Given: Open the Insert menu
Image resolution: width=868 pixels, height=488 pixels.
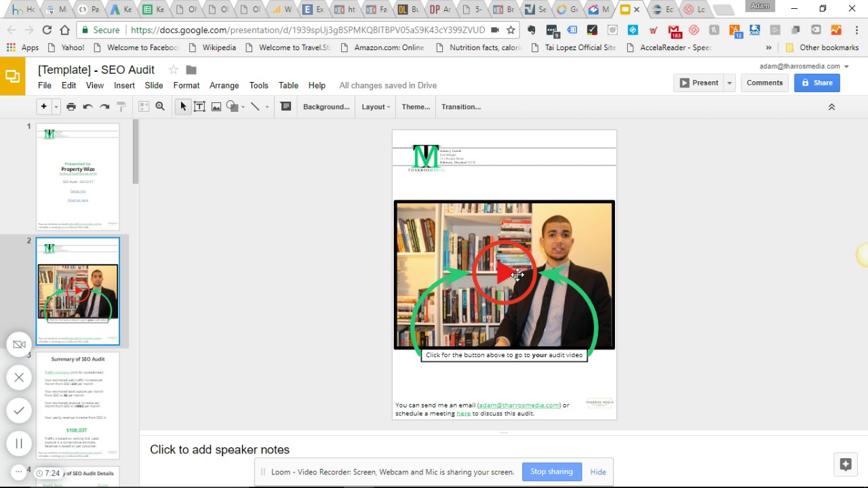Looking at the screenshot, I should coord(124,85).
